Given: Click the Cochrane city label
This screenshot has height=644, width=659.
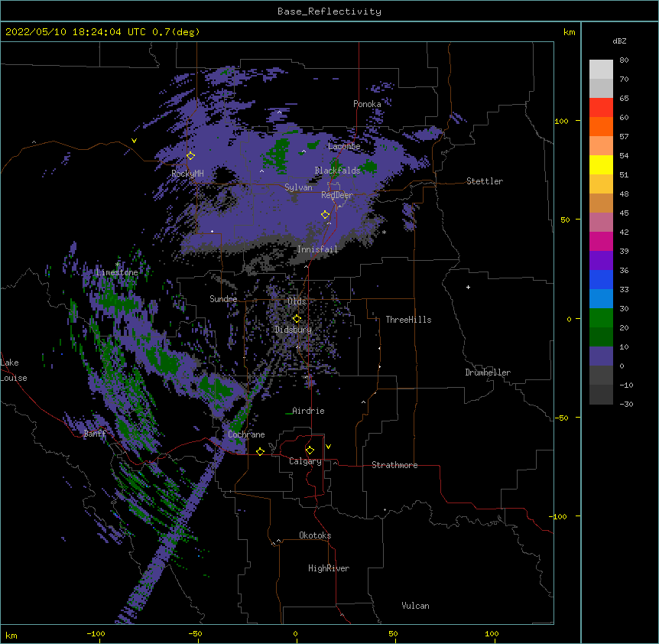Looking at the screenshot, I should (x=246, y=434).
